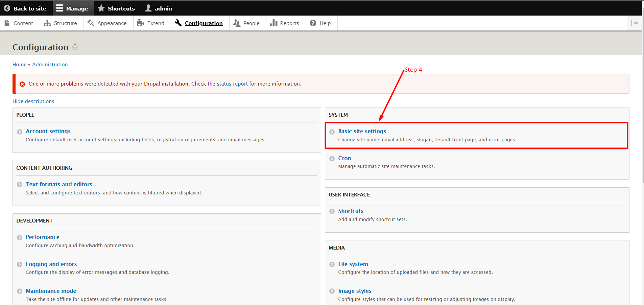The width and height of the screenshot is (644, 305).
Task: Click Hide descriptions
Action: tap(33, 101)
